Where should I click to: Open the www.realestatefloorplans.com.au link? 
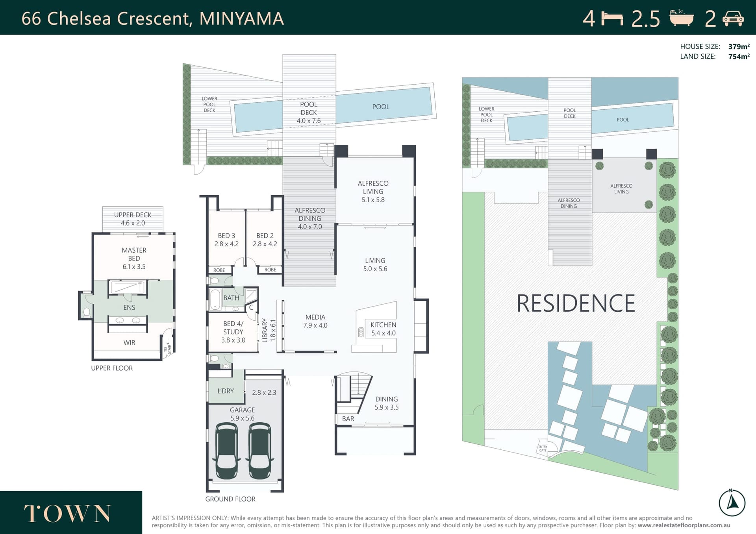pyautogui.click(x=684, y=525)
